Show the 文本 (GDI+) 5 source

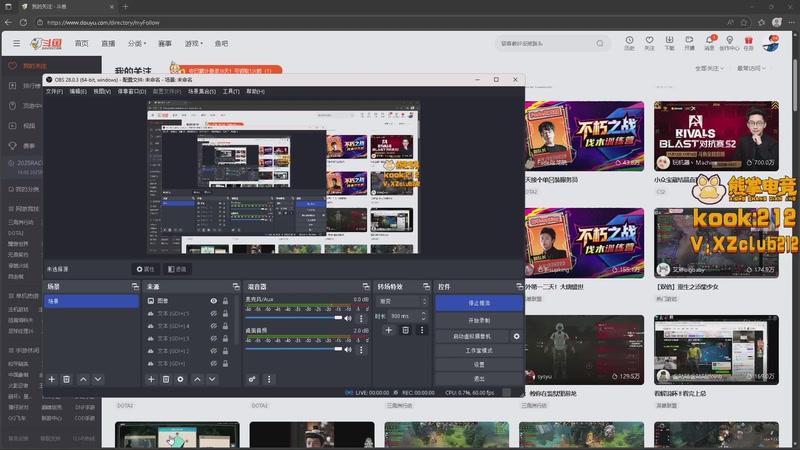click(x=214, y=313)
